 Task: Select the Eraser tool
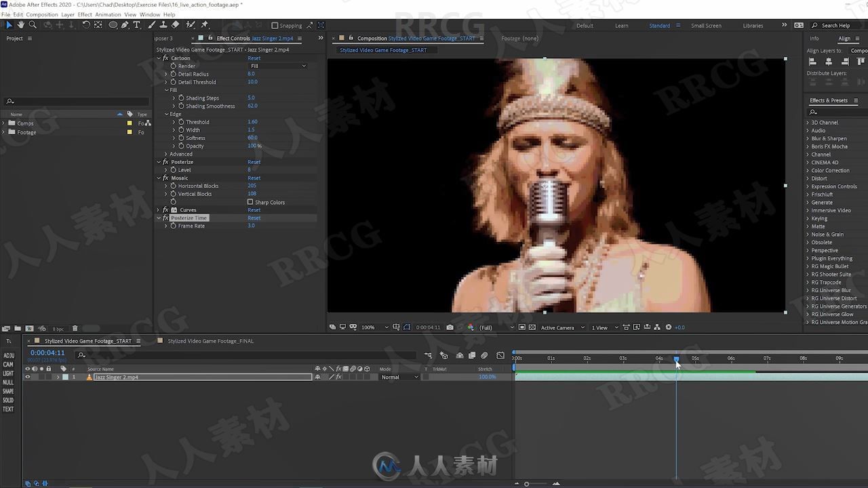[x=175, y=25]
